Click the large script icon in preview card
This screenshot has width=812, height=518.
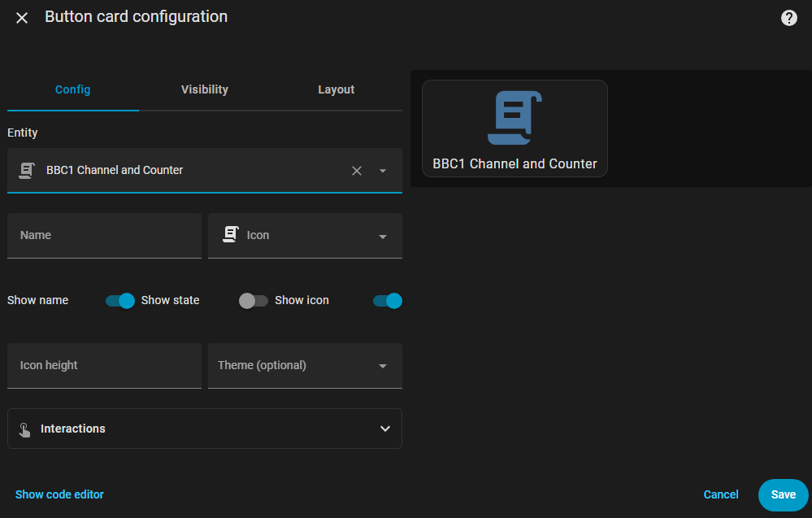point(515,118)
